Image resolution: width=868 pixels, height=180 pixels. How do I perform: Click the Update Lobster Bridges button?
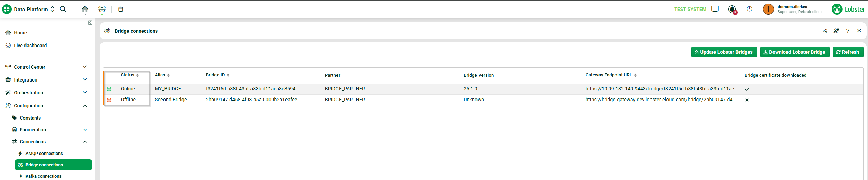tap(724, 52)
